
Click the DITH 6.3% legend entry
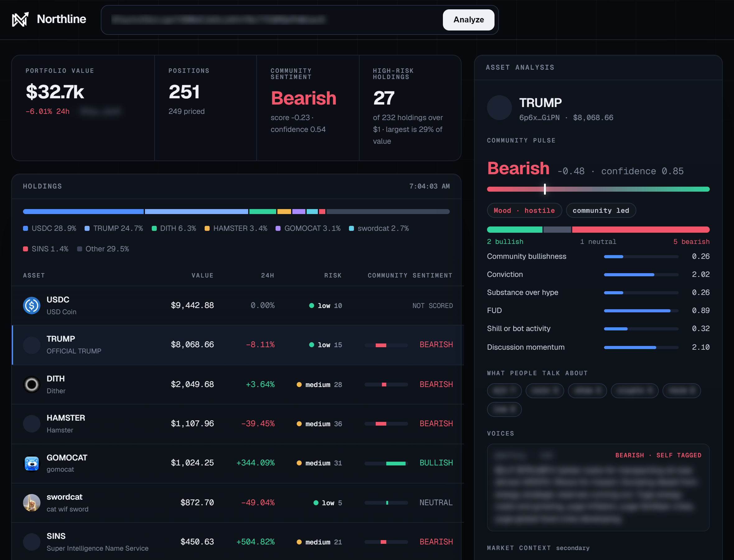(x=174, y=229)
